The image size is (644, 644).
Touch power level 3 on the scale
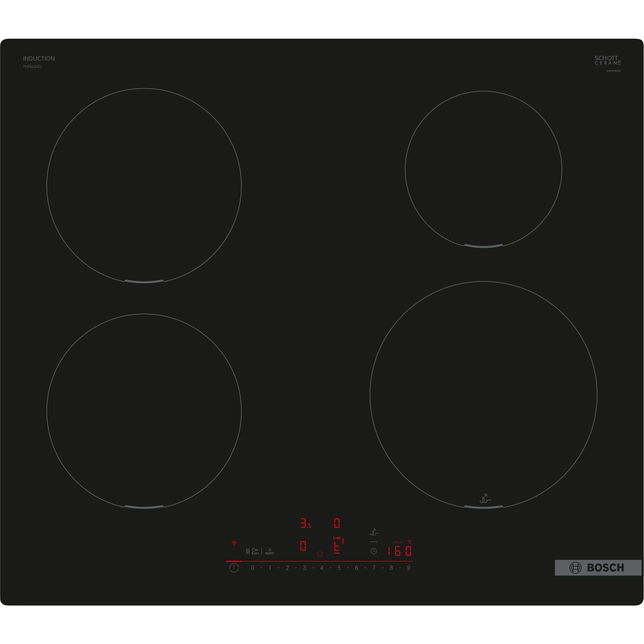coord(304,568)
